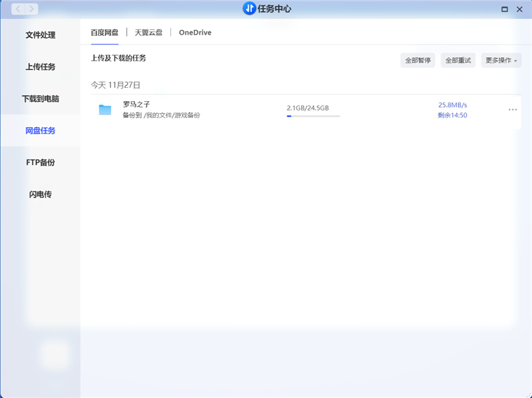The height and width of the screenshot is (398, 532).
Task: Open the three-dot menu for 罗马之子
Action: click(x=512, y=110)
